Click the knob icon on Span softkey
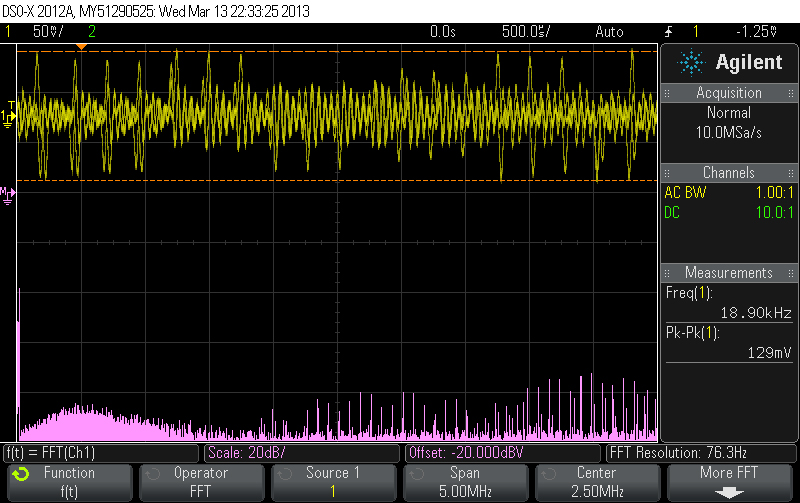The height and width of the screenshot is (503, 800). coord(417,474)
